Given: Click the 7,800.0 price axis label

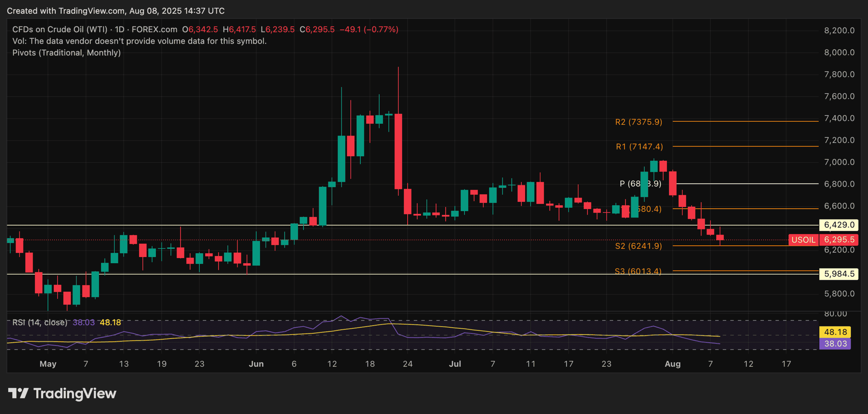Looking at the screenshot, I should (x=839, y=75).
